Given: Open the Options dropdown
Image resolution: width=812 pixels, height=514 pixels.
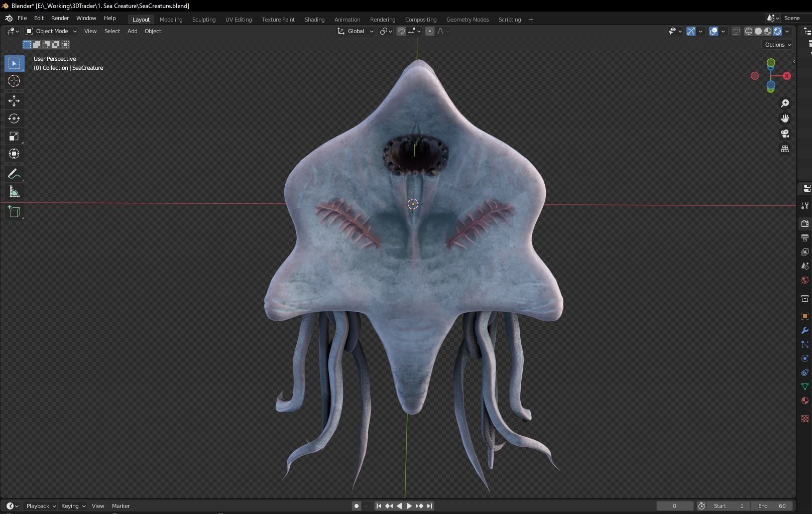Looking at the screenshot, I should (x=778, y=45).
